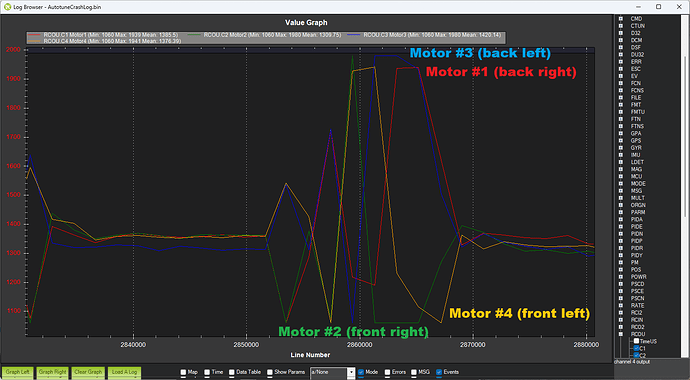This screenshot has width=690, height=380.
Task: Select the GPA entry in the tree
Action: (x=636, y=133)
